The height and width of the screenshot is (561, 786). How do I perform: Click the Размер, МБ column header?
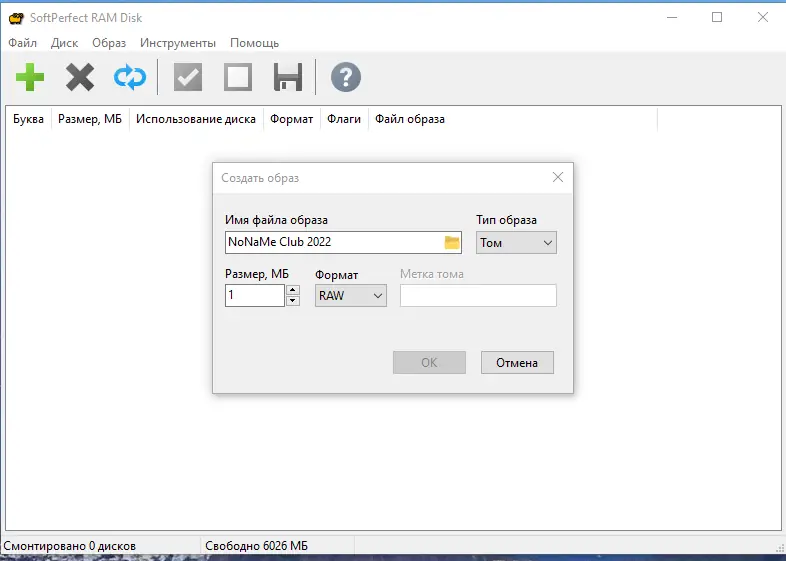90,119
